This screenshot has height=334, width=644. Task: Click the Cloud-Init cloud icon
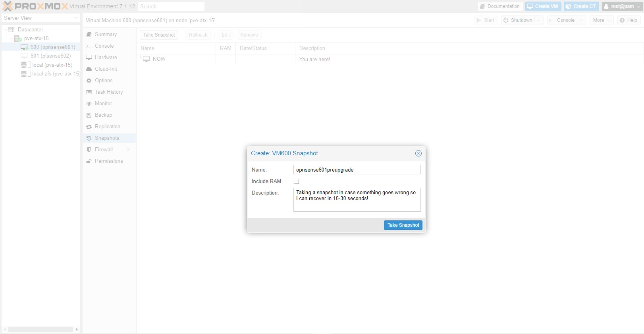(x=89, y=69)
